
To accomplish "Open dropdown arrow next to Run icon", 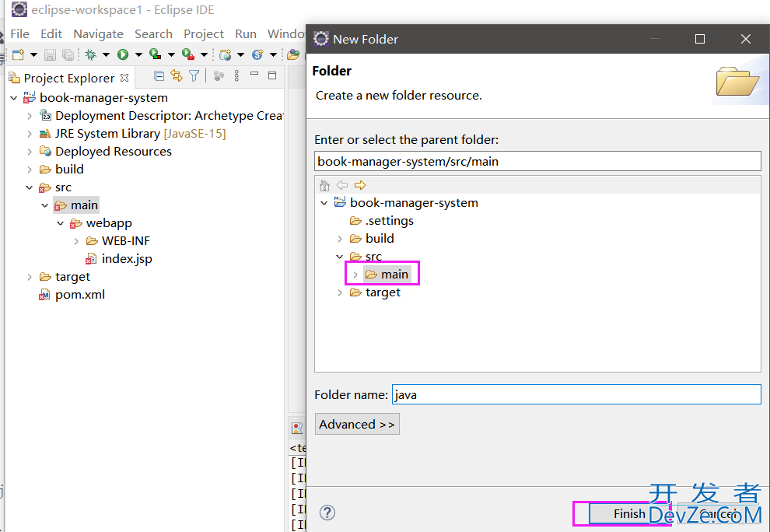I will 138,54.
